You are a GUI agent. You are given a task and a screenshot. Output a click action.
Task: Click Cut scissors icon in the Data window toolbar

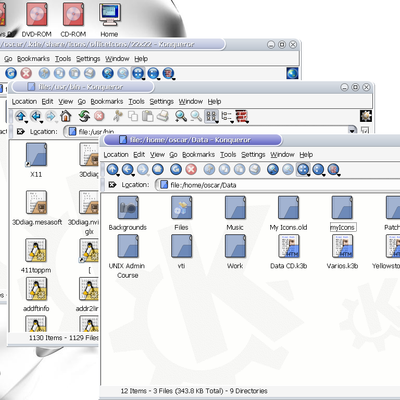coord(209,169)
